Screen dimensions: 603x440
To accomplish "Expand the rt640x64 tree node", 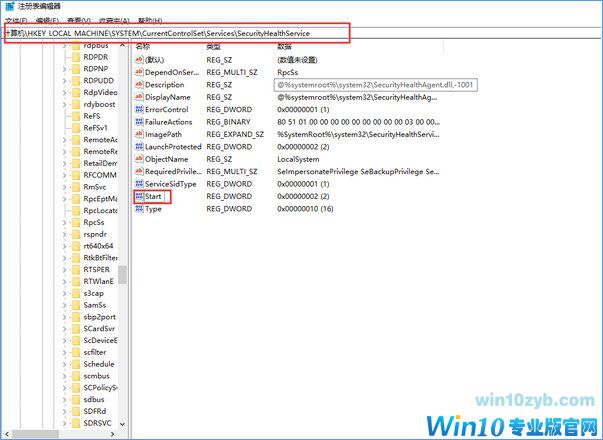I will (x=64, y=246).
